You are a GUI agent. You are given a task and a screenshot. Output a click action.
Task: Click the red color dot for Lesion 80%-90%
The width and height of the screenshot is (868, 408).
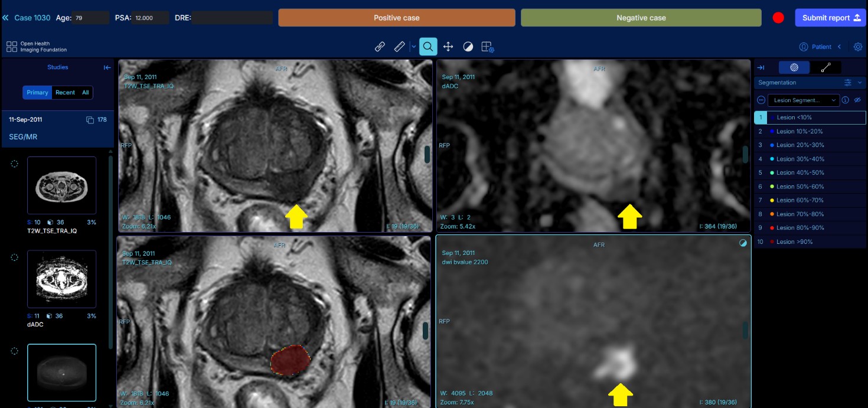(x=772, y=228)
